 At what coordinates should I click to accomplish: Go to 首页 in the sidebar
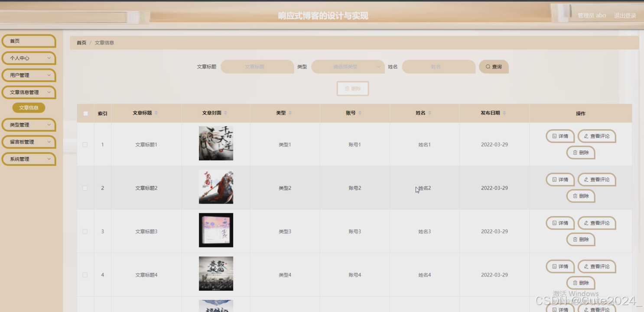[x=29, y=41]
